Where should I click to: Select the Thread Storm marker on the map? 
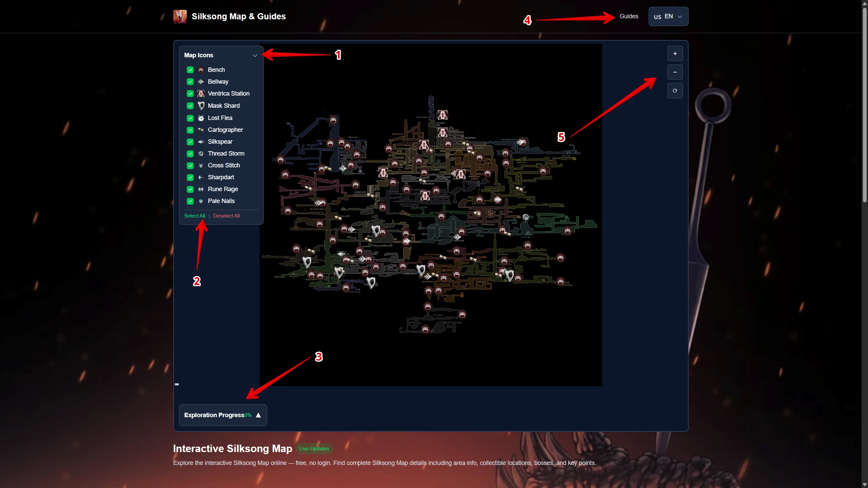tap(526, 217)
